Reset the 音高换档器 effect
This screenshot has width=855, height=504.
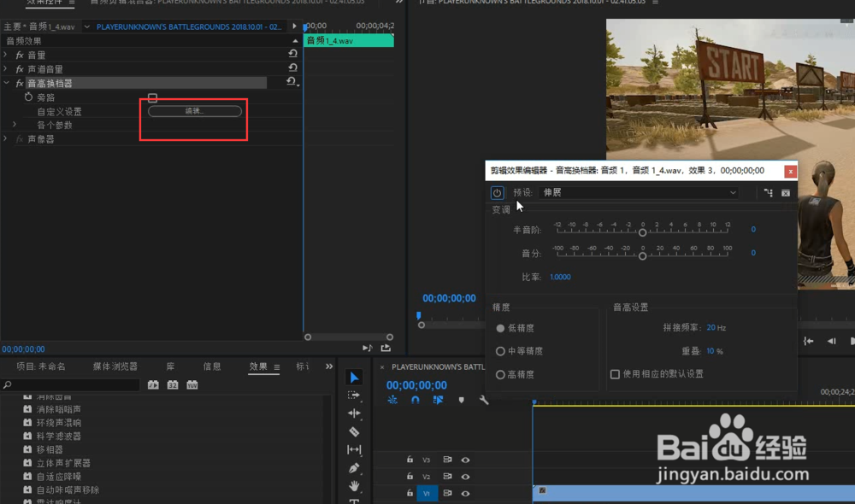click(x=292, y=82)
